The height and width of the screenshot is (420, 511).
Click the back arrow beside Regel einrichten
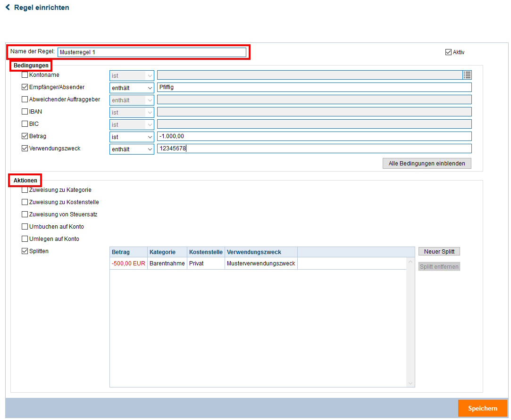tap(8, 8)
